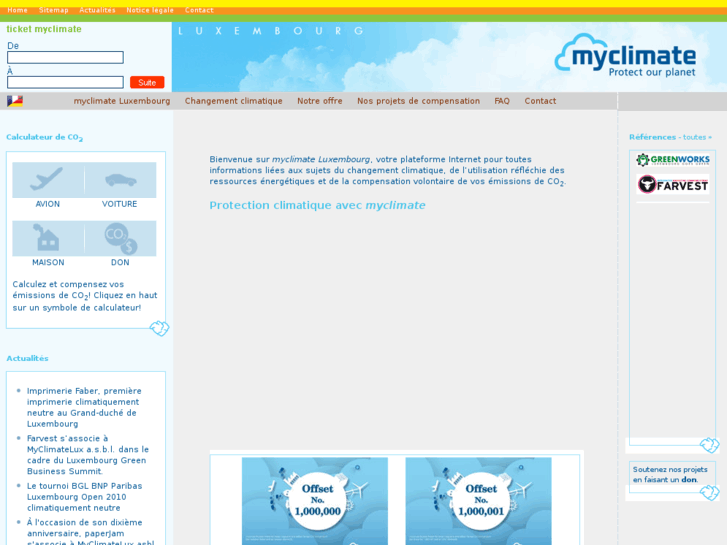Open the myclimate Luxembourg menu
This screenshot has height=545, width=727.
point(122,101)
